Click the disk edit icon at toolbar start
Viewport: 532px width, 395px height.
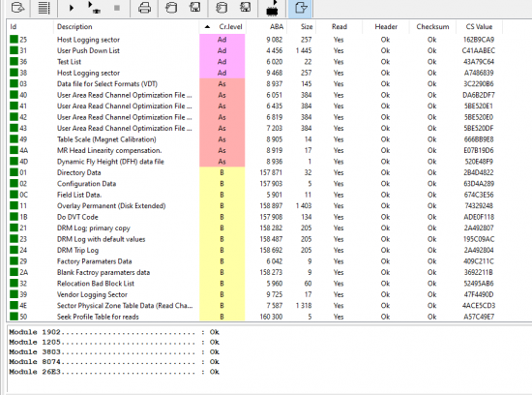pos(17,8)
